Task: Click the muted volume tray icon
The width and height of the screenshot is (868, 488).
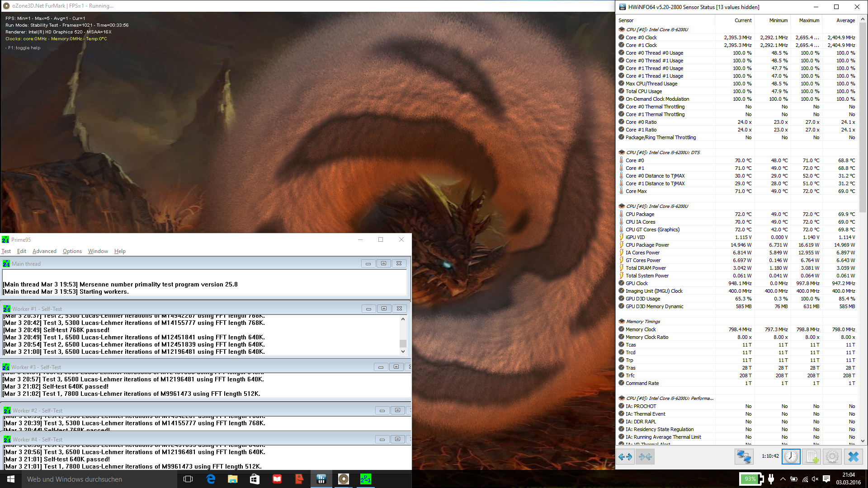Action: pyautogui.click(x=815, y=479)
